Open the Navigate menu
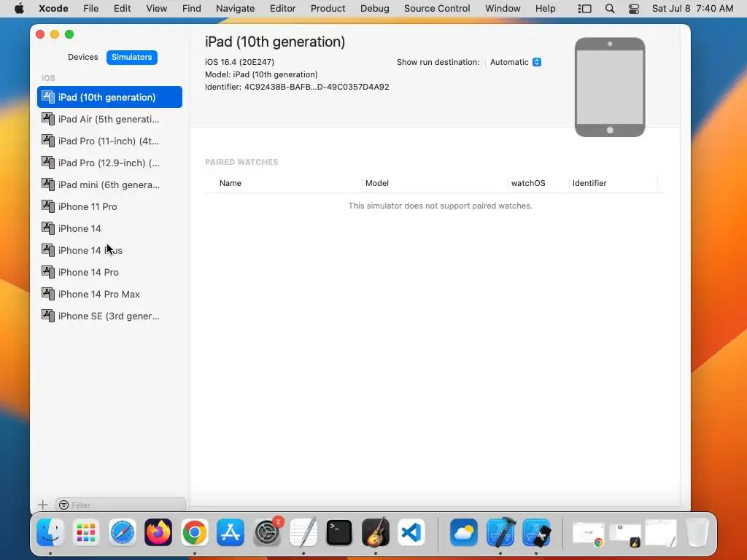Screen dimensions: 747x560 [236, 9]
